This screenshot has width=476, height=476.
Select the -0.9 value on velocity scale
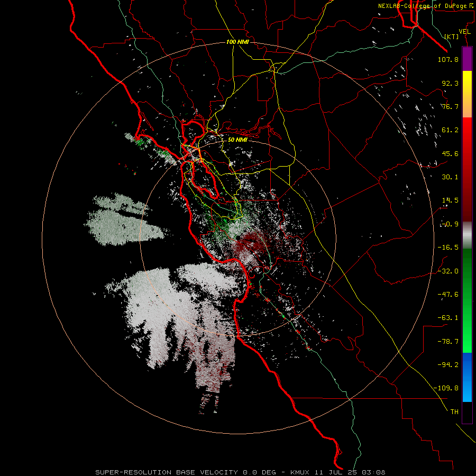click(449, 224)
